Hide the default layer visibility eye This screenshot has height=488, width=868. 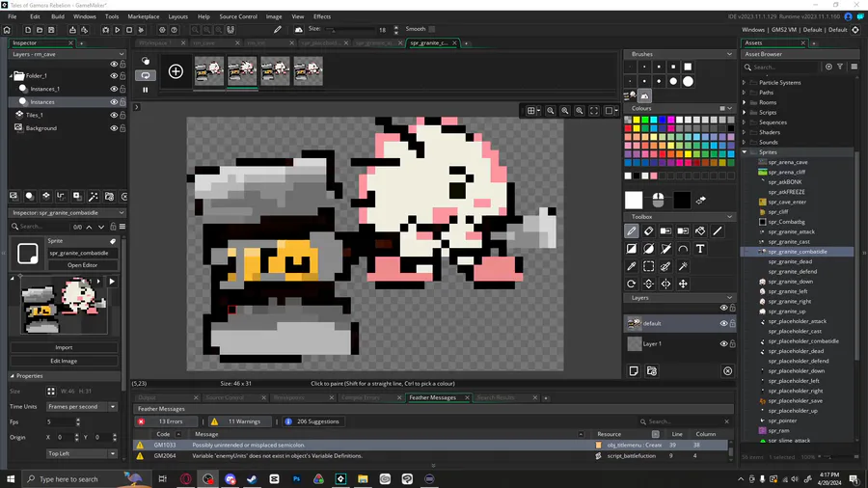723,324
